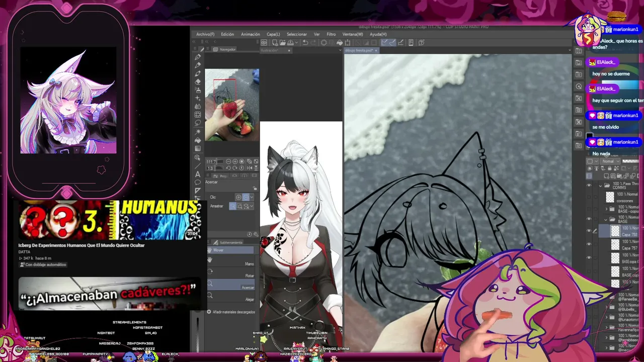This screenshot has height=362, width=644.
Task: Undo the last action
Action: point(305,43)
